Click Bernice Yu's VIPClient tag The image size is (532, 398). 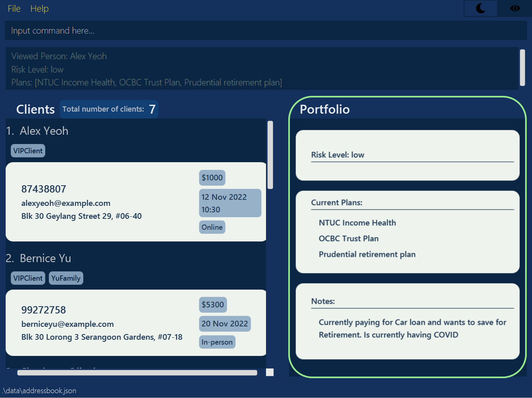[28, 278]
